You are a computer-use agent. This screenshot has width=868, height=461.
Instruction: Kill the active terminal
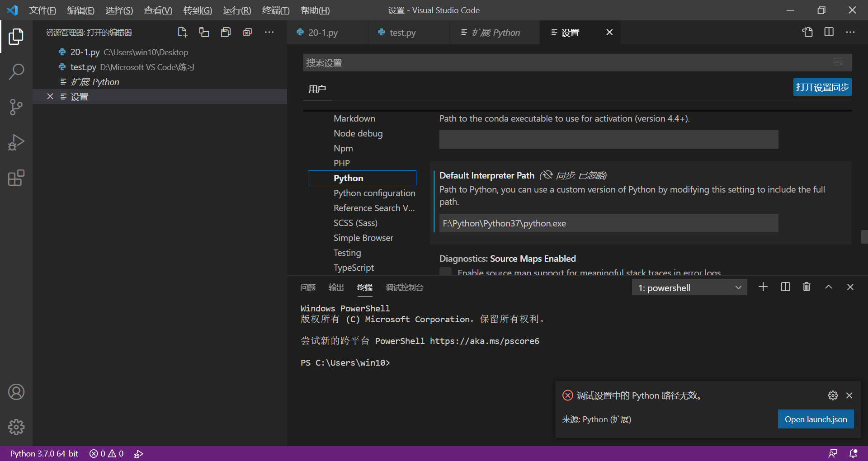(x=807, y=287)
